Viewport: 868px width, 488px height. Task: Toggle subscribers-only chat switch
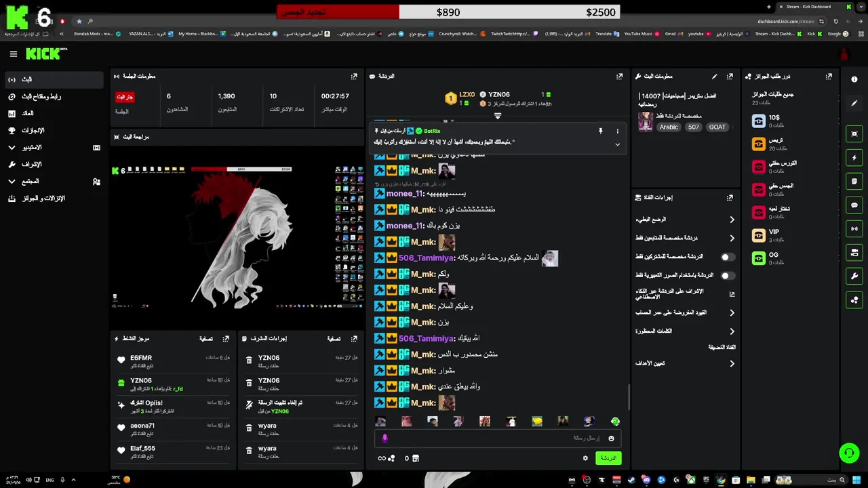(x=728, y=257)
